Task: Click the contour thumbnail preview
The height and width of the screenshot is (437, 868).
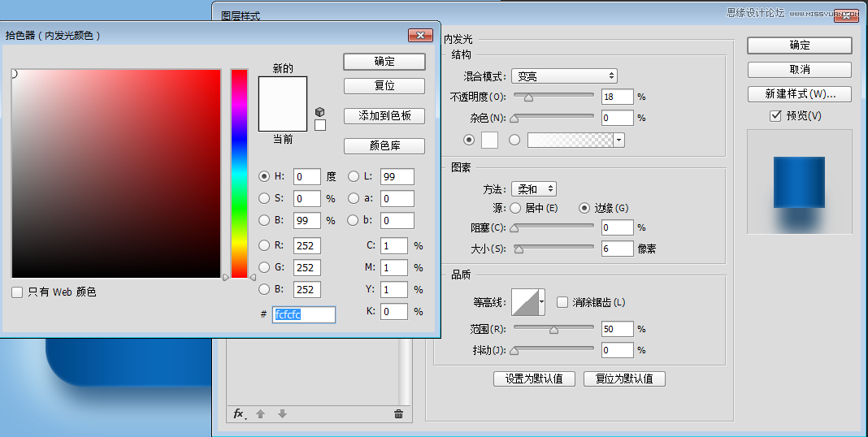Action: (x=525, y=303)
